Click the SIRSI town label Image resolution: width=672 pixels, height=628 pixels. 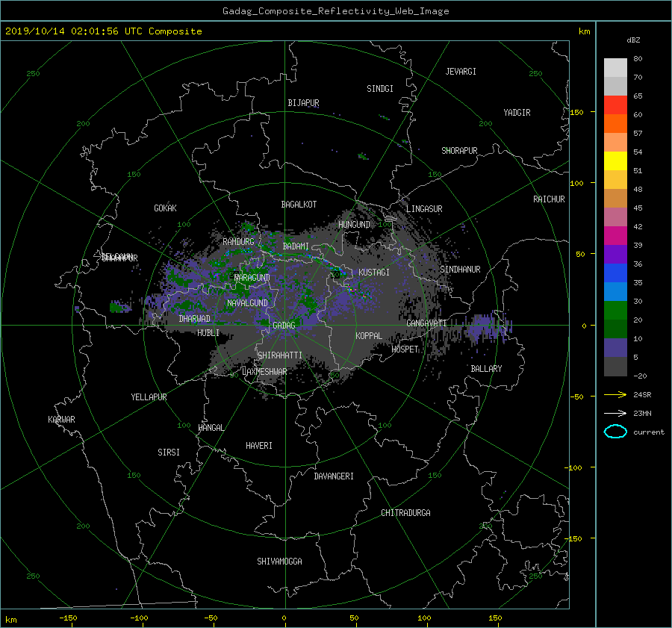point(169,453)
